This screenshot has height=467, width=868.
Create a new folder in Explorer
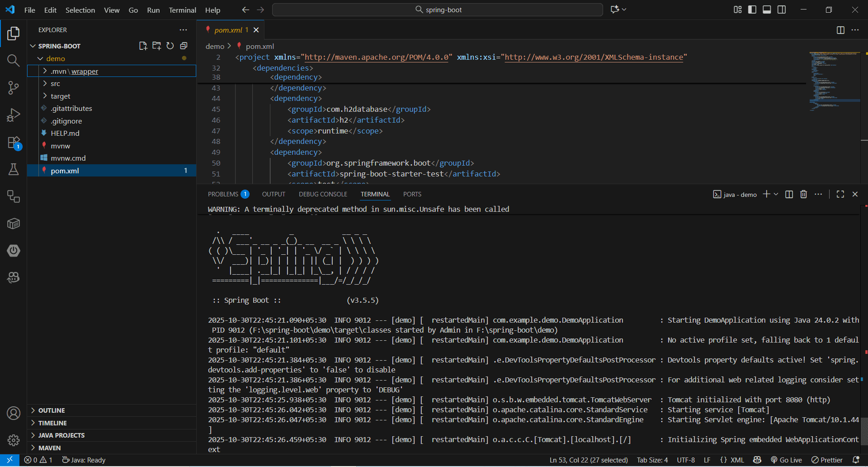pyautogui.click(x=156, y=46)
